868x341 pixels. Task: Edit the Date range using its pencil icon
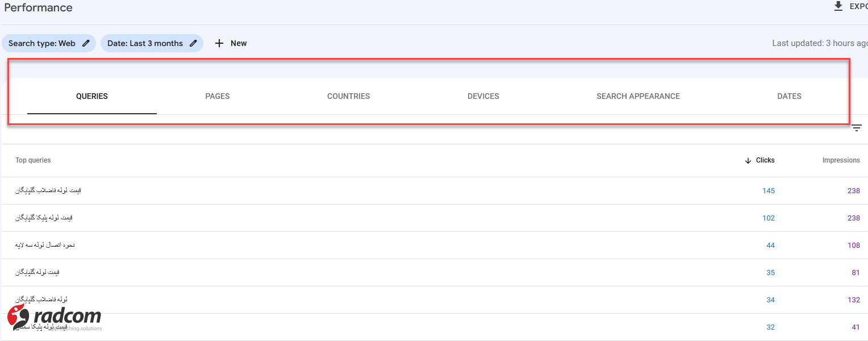(x=193, y=43)
